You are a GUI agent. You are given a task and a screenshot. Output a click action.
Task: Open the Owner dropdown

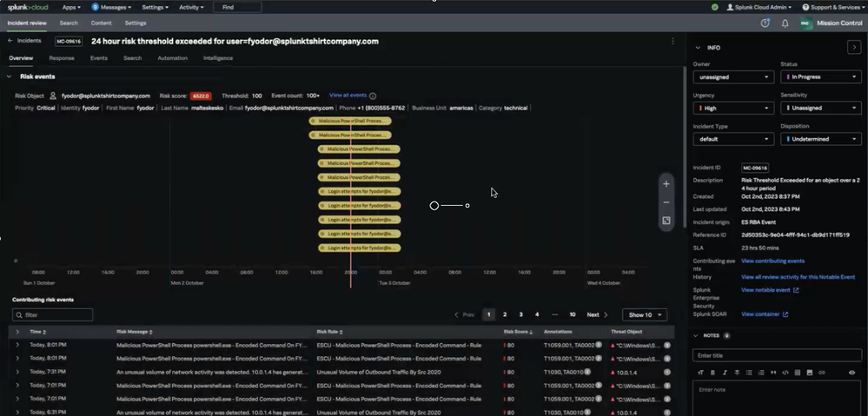click(732, 77)
